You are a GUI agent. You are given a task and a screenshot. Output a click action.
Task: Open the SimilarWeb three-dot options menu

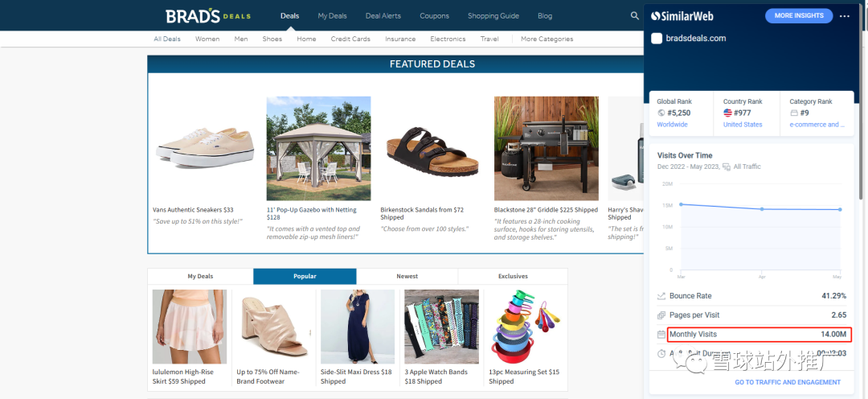click(844, 16)
